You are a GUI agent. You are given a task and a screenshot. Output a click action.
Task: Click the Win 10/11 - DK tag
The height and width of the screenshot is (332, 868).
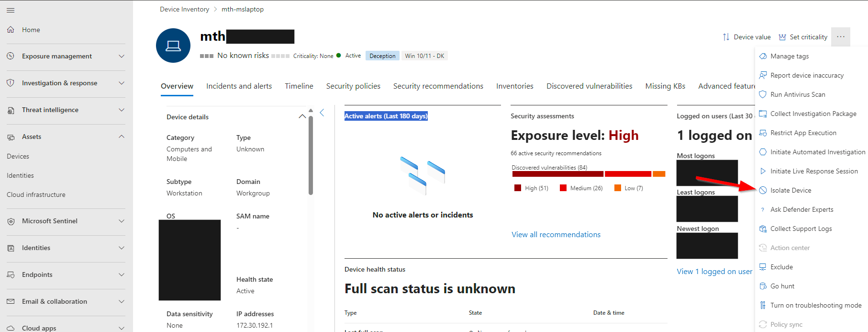tap(424, 56)
